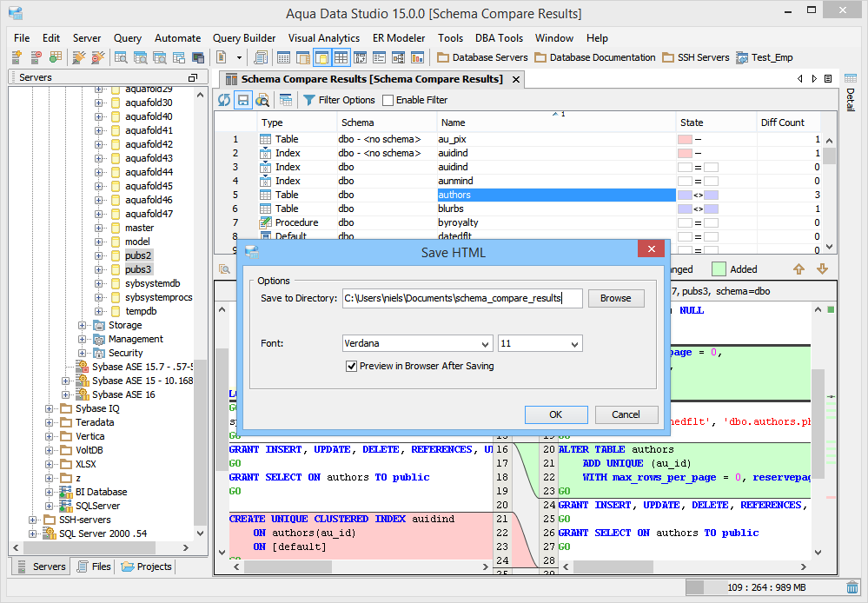This screenshot has height=603, width=868.
Task: Click the register server icon with plus sign
Action: click(17, 57)
